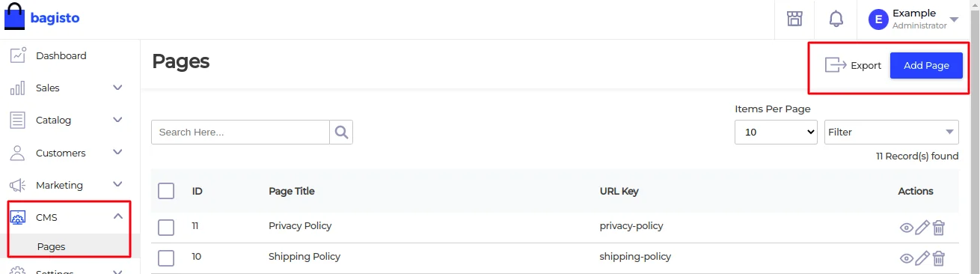Open the Filter dropdown

coord(891,132)
